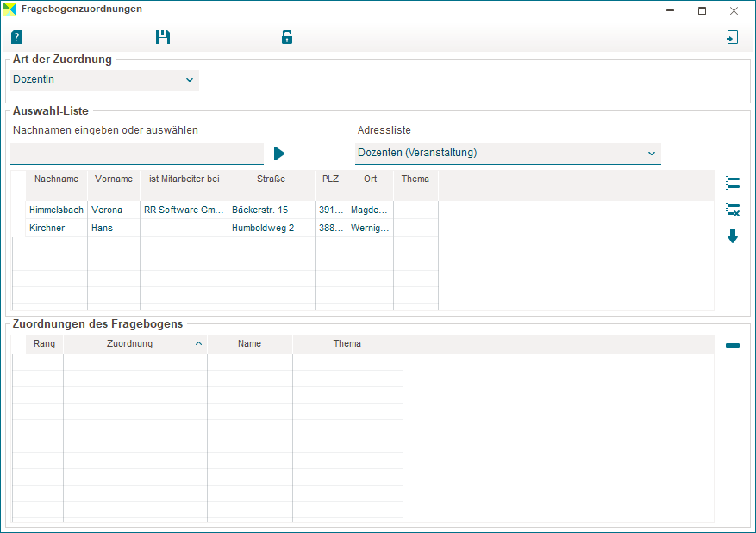The image size is (756, 533).
Task: Remove assignment with the minus icon
Action: pyautogui.click(x=733, y=345)
